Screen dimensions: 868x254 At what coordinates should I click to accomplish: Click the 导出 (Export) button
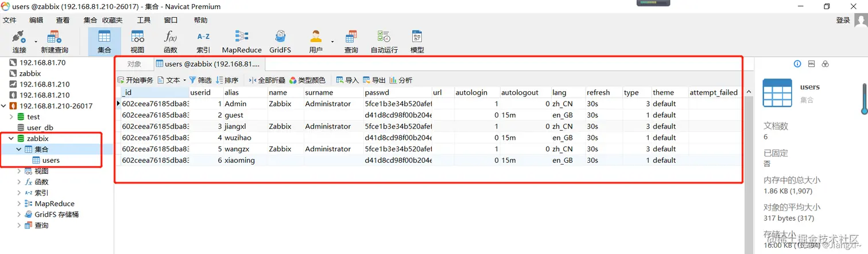374,80
